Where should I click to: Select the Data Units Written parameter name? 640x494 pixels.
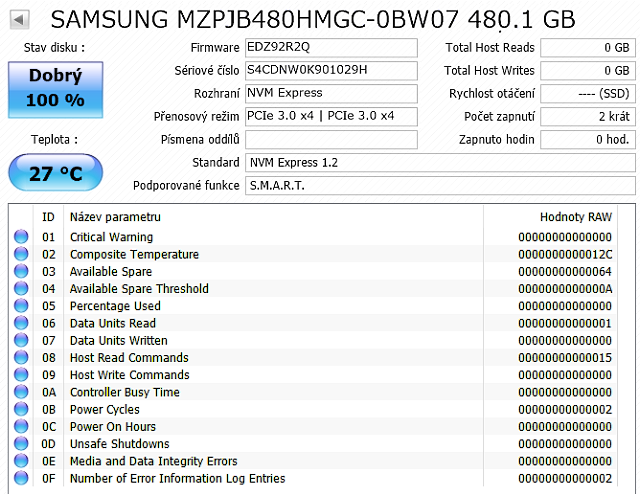coord(119,340)
